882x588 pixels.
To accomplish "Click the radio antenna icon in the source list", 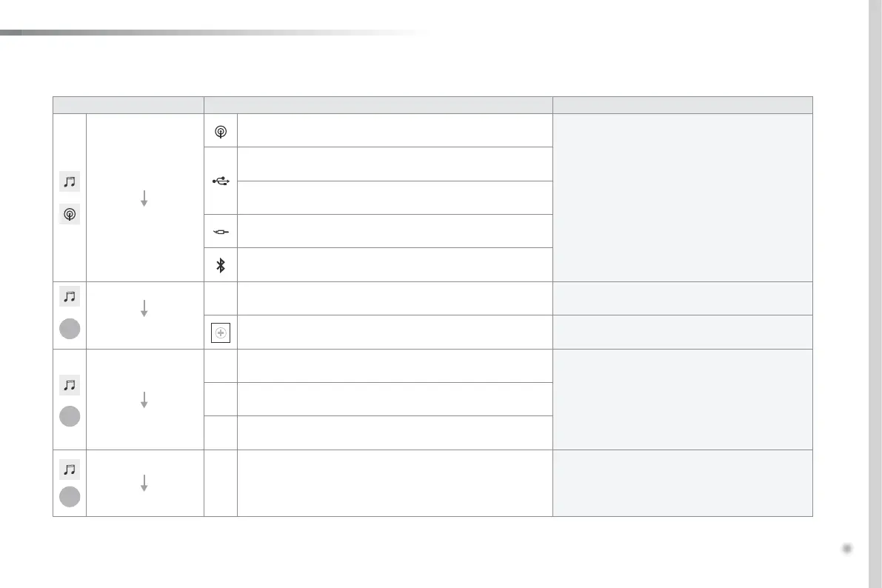I will (221, 132).
